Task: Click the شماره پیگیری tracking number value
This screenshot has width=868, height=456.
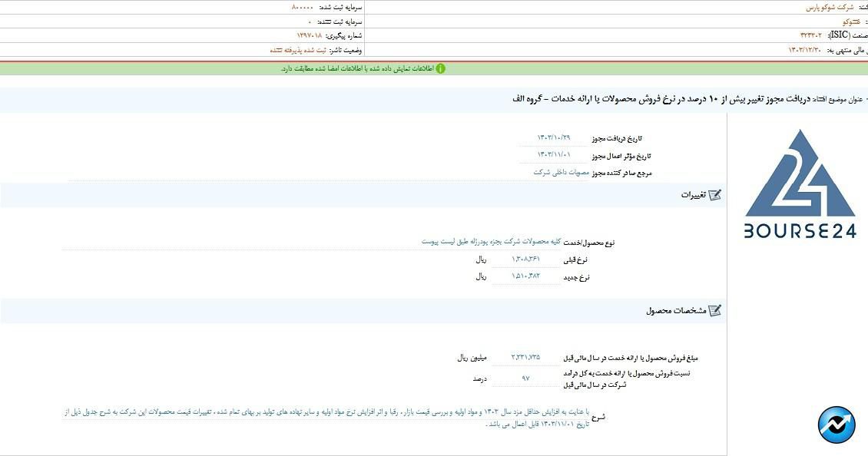Action: coord(310,36)
